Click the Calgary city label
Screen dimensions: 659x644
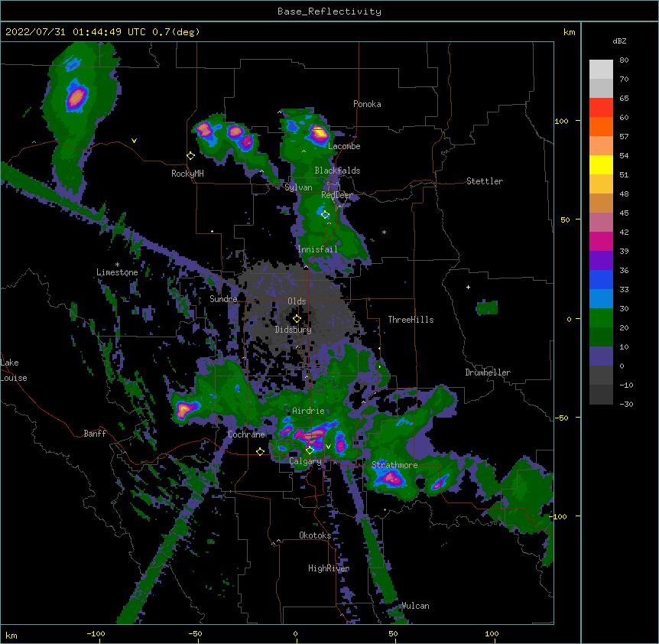[x=306, y=461]
